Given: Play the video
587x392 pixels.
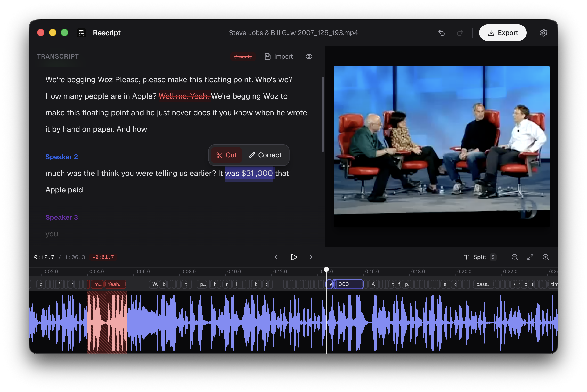Looking at the screenshot, I should coord(293,257).
